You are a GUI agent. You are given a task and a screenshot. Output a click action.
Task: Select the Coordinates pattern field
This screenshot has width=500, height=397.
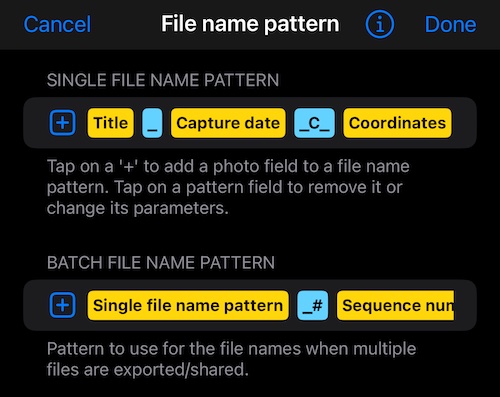[397, 123]
